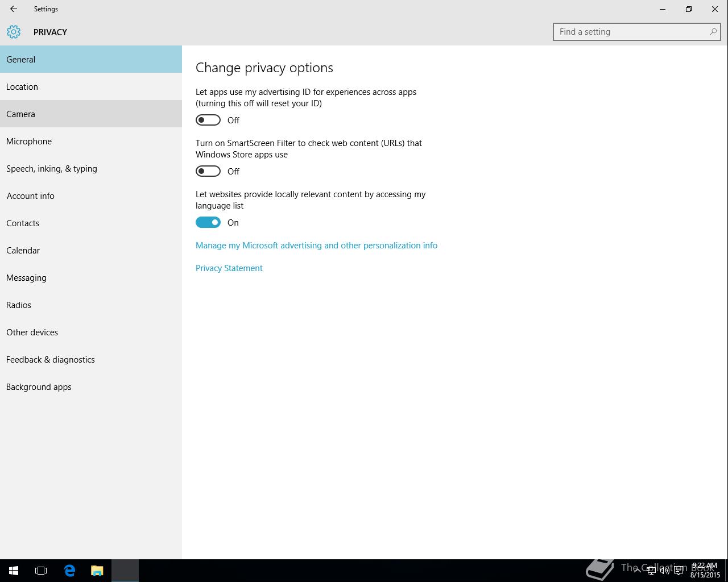
Task: Open the Calendar privacy settings
Action: pos(91,250)
